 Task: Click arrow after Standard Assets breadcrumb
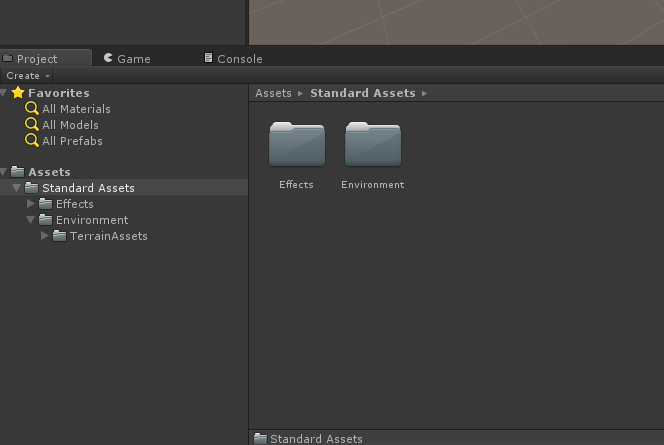tap(424, 94)
